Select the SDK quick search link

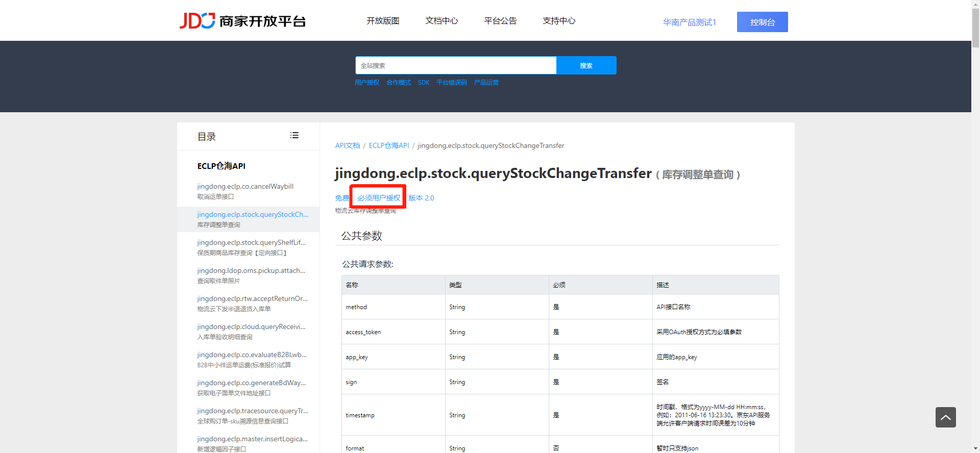coord(424,83)
